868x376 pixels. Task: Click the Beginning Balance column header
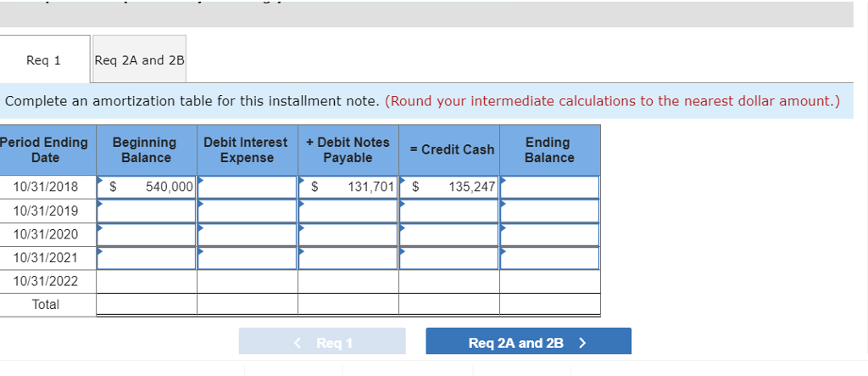pyautogui.click(x=146, y=149)
